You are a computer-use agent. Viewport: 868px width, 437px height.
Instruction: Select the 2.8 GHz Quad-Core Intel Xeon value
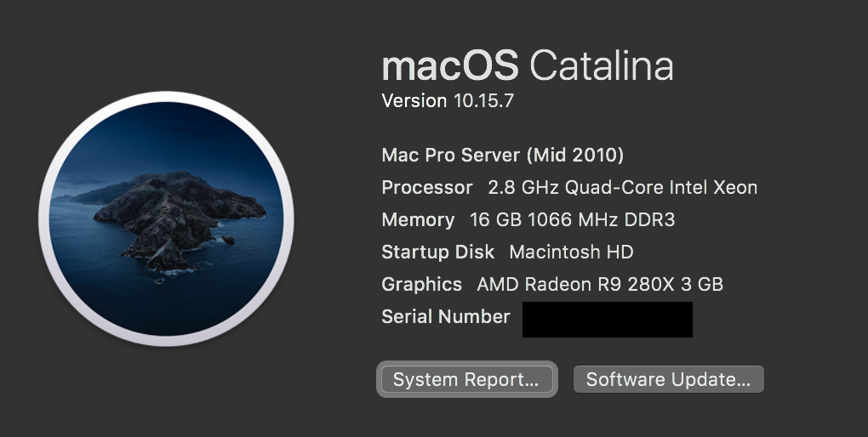623,188
